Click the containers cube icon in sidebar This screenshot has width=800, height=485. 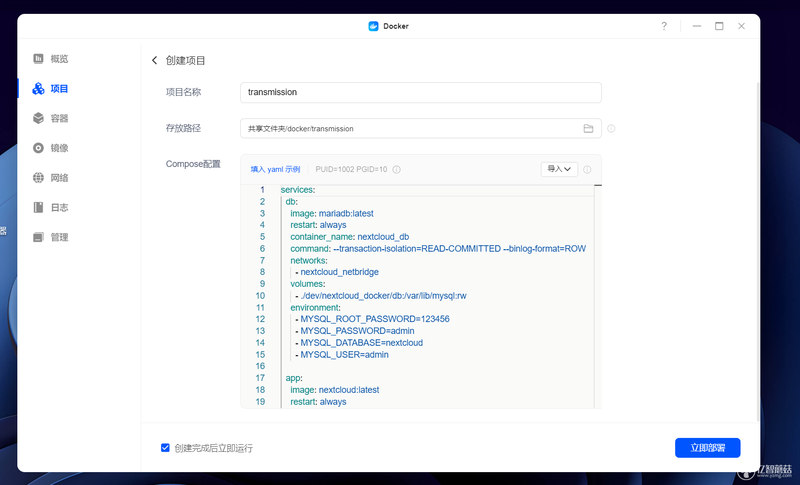click(38, 118)
